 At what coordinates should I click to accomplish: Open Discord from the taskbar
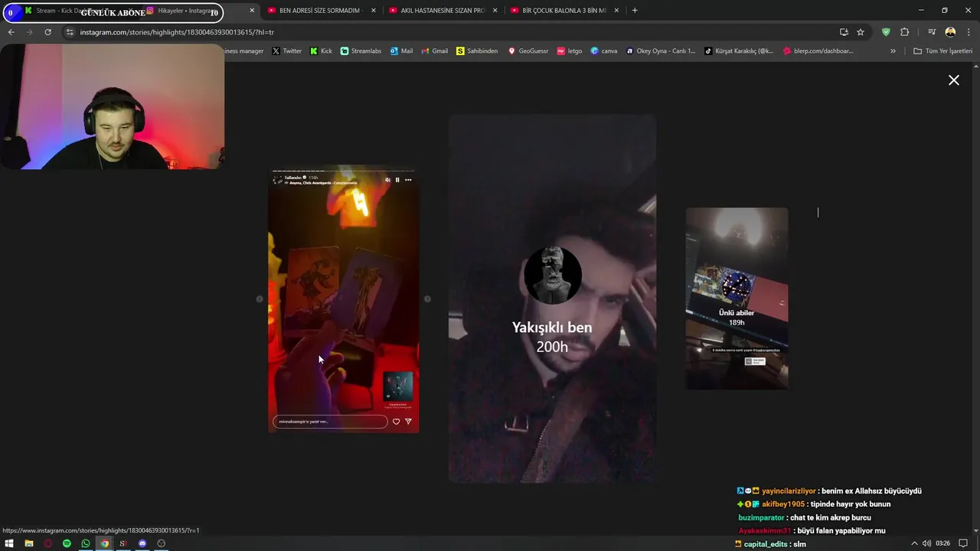click(x=142, y=543)
